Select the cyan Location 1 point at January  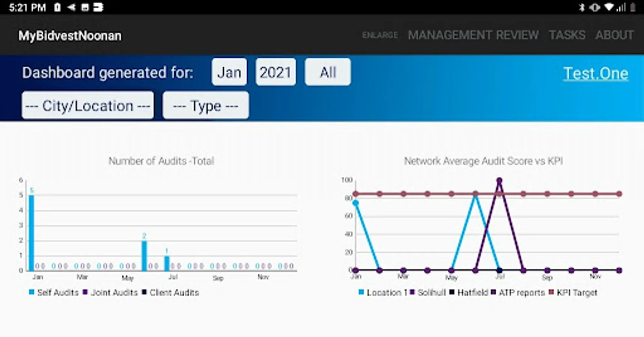tap(356, 203)
